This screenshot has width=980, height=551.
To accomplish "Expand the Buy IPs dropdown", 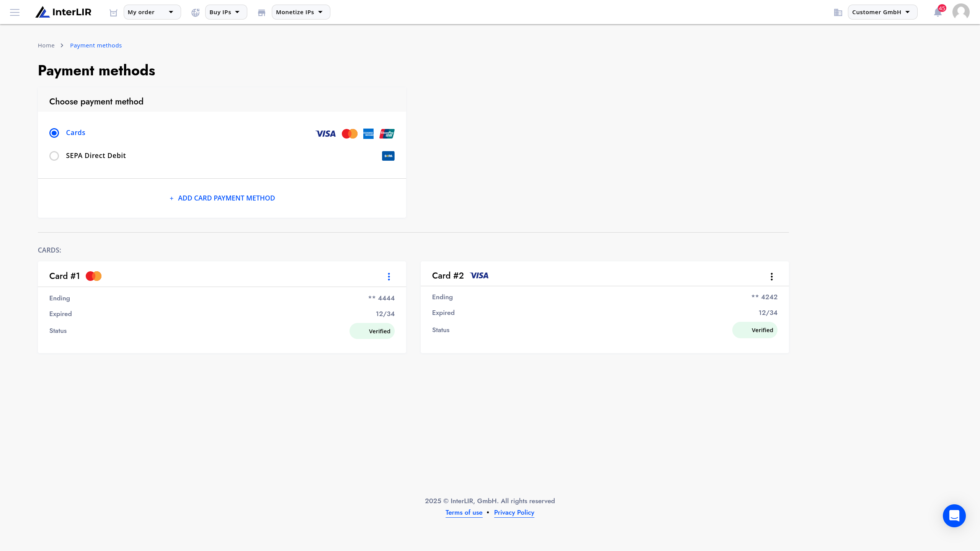I will [x=226, y=12].
